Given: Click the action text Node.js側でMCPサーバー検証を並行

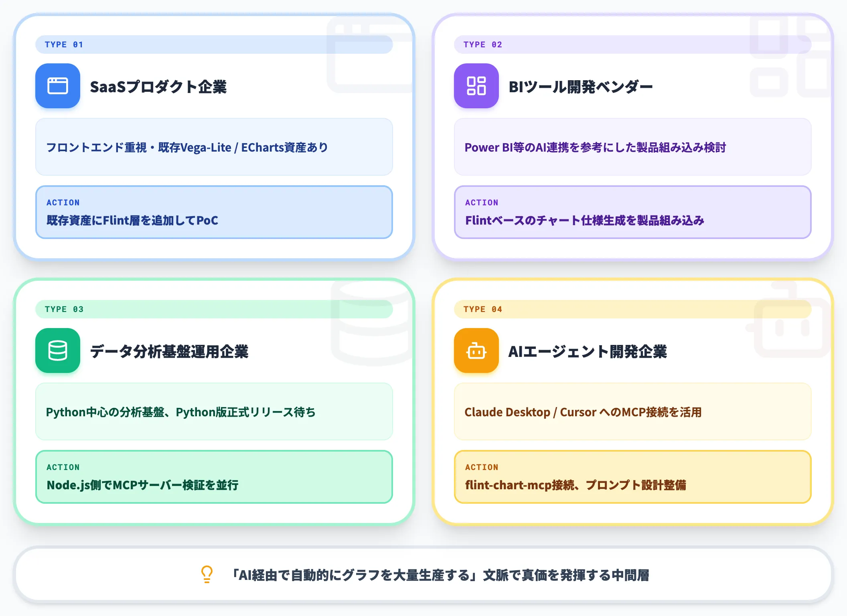Looking at the screenshot, I should (142, 485).
